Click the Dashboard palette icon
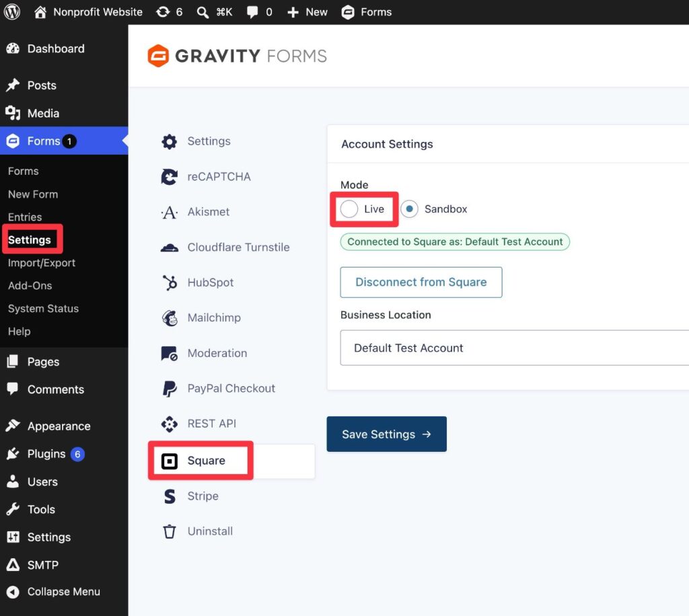 (x=13, y=48)
